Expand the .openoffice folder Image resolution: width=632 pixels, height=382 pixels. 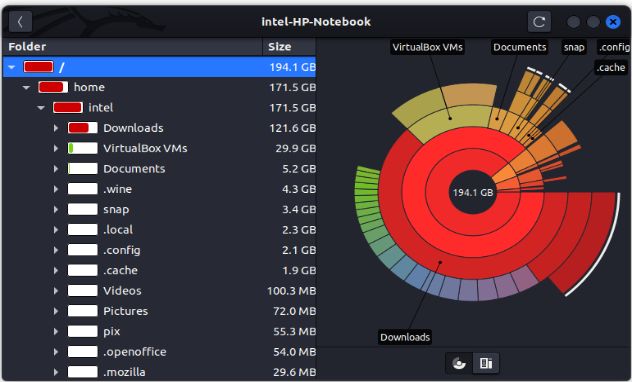[x=56, y=352]
